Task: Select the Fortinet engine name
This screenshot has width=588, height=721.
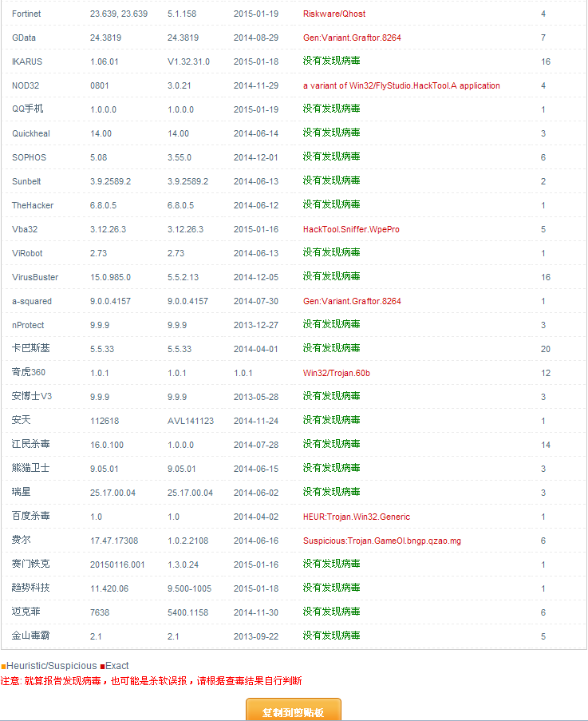Action: click(x=26, y=14)
